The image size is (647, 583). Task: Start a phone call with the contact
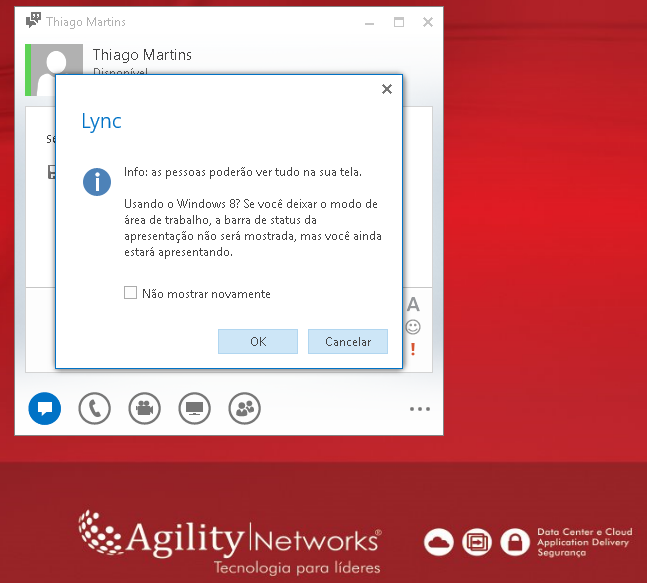[x=94, y=408]
